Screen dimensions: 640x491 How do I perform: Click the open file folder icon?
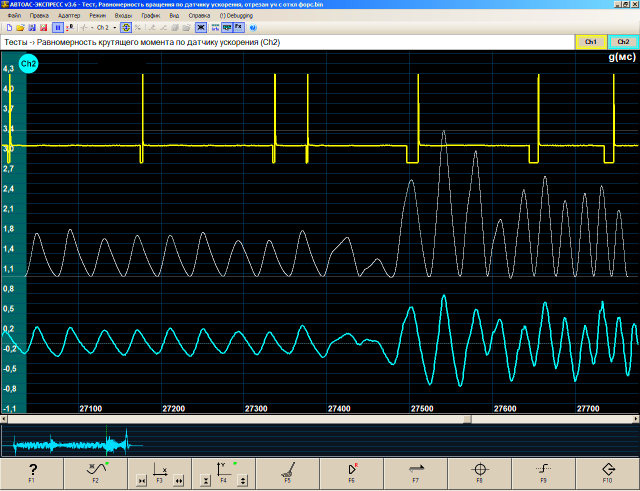(x=20, y=27)
